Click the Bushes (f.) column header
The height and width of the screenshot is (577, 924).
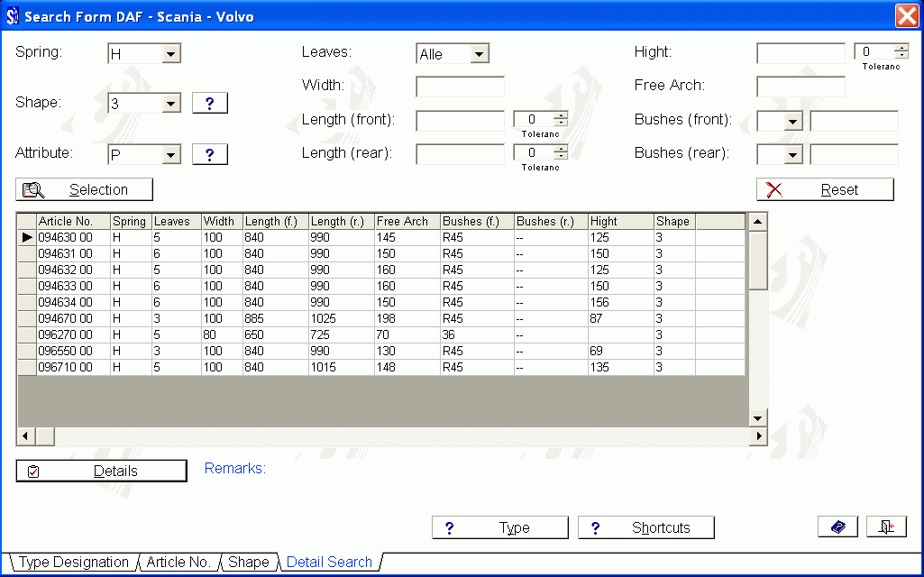(x=477, y=222)
